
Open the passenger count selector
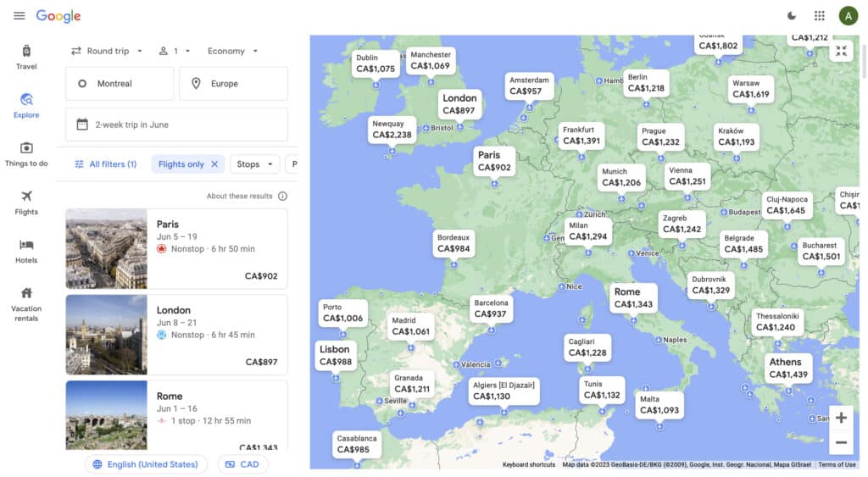pos(175,52)
